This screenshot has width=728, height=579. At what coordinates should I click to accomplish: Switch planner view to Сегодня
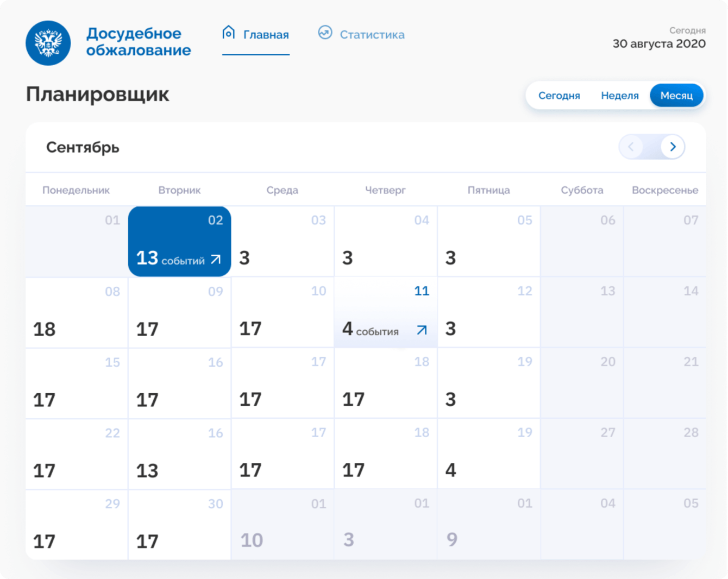click(559, 96)
